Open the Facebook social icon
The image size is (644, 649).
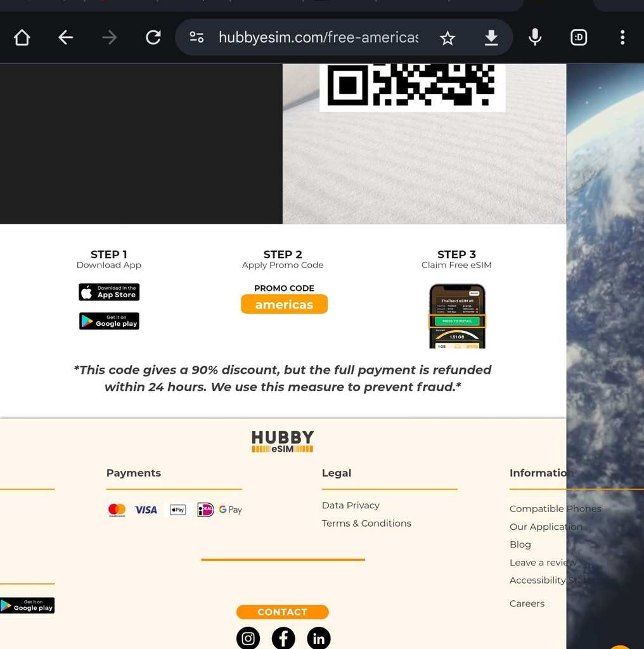283,639
